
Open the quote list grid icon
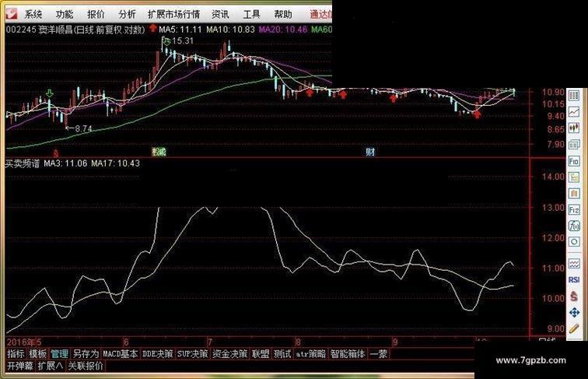tap(574, 95)
